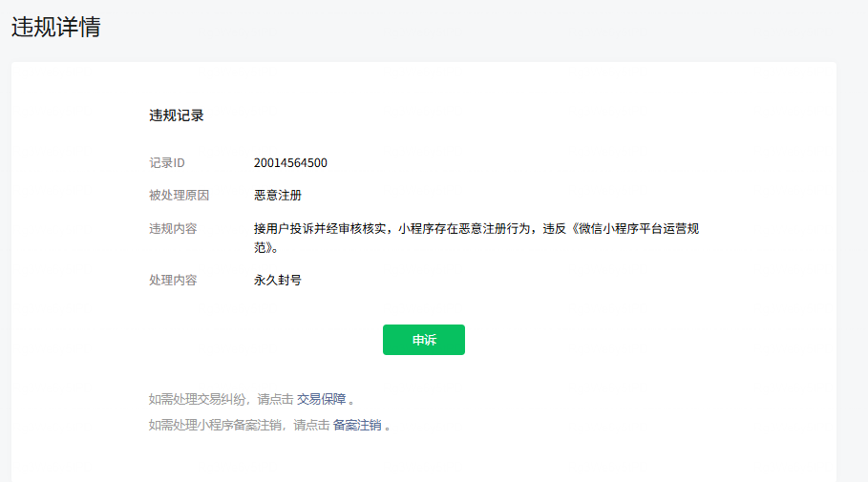Click the record ID number 20014564500
Viewport: 868px width, 482px height.
tap(290, 162)
